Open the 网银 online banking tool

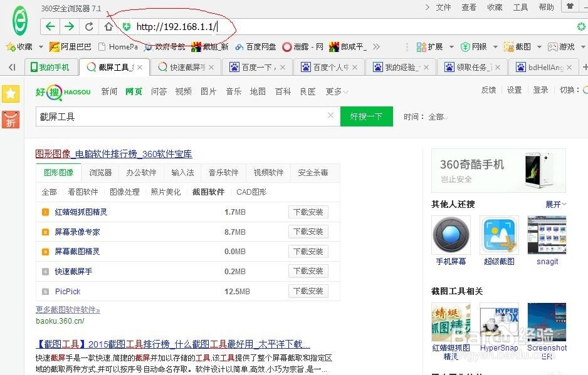(x=476, y=46)
